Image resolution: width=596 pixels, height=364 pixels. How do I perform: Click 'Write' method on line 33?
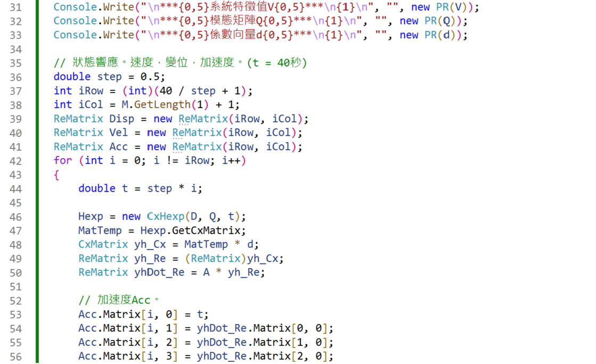pos(118,35)
